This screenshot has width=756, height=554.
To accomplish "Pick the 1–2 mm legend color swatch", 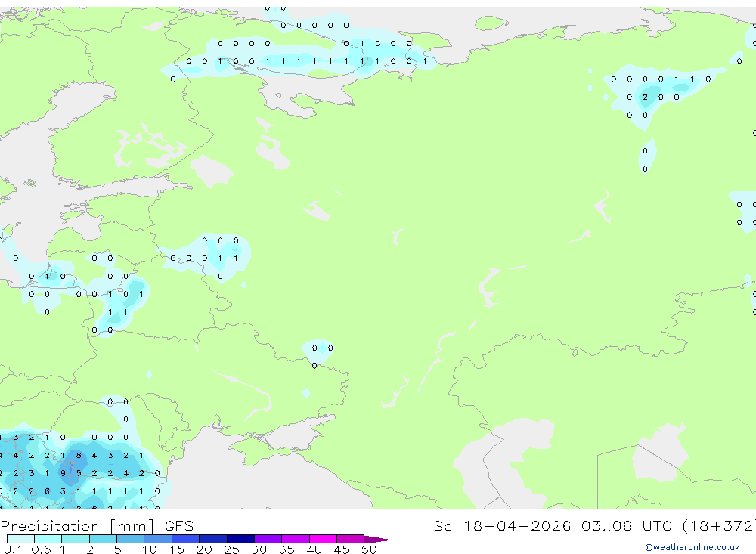I will (76, 539).
